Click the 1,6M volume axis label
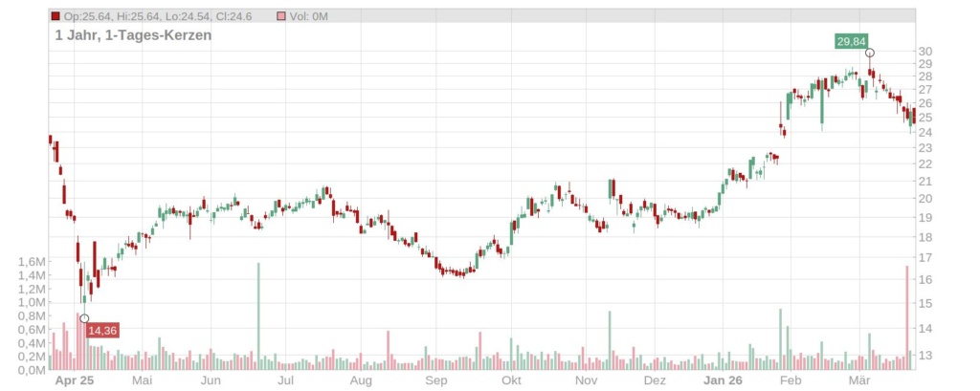 pyautogui.click(x=31, y=261)
